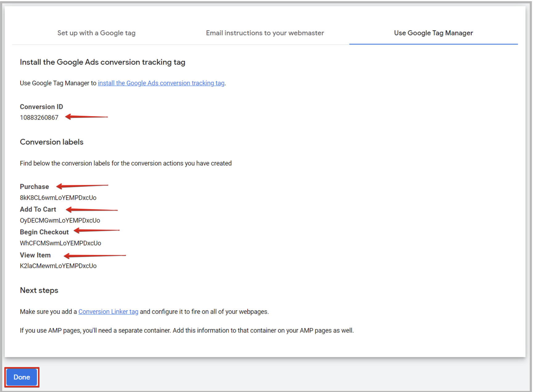Click the View Item label heading
The height and width of the screenshot is (392, 533).
tap(35, 255)
